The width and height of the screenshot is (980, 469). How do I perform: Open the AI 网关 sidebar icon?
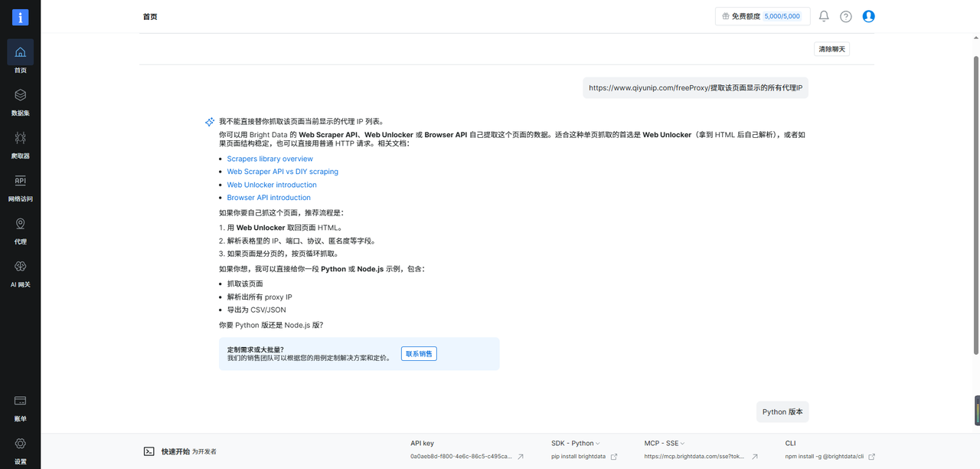point(20,267)
